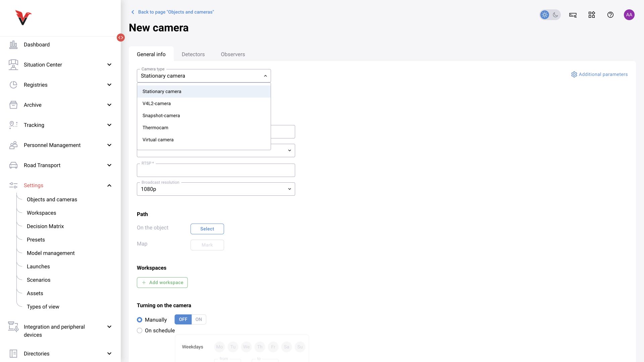Open the keyboard search icon in header
Screen dimensions: 644x362
tap(573, 15)
